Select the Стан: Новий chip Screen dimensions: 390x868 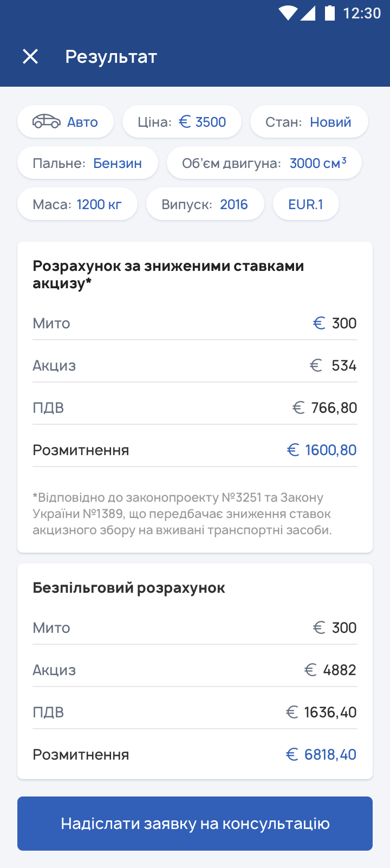point(309,122)
